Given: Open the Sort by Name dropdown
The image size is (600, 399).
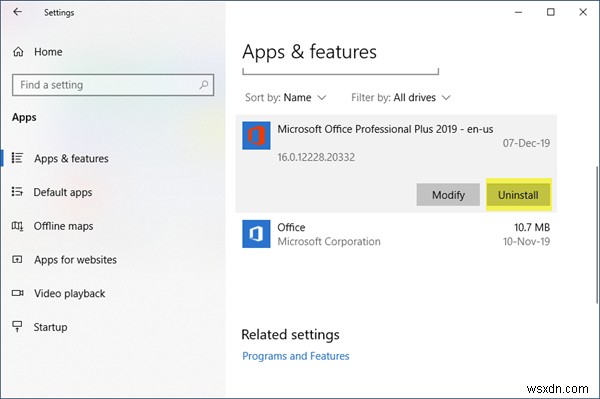Looking at the screenshot, I should point(286,98).
